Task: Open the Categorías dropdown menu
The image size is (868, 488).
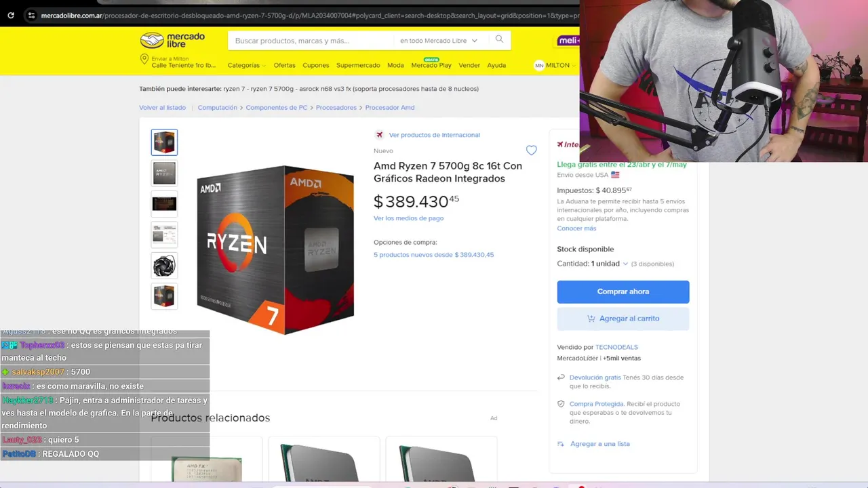Action: (x=246, y=65)
